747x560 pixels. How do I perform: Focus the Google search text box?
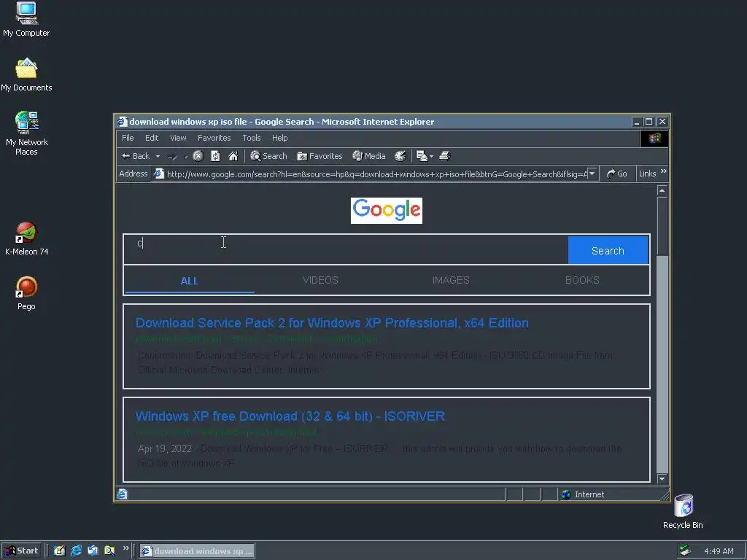(346, 249)
